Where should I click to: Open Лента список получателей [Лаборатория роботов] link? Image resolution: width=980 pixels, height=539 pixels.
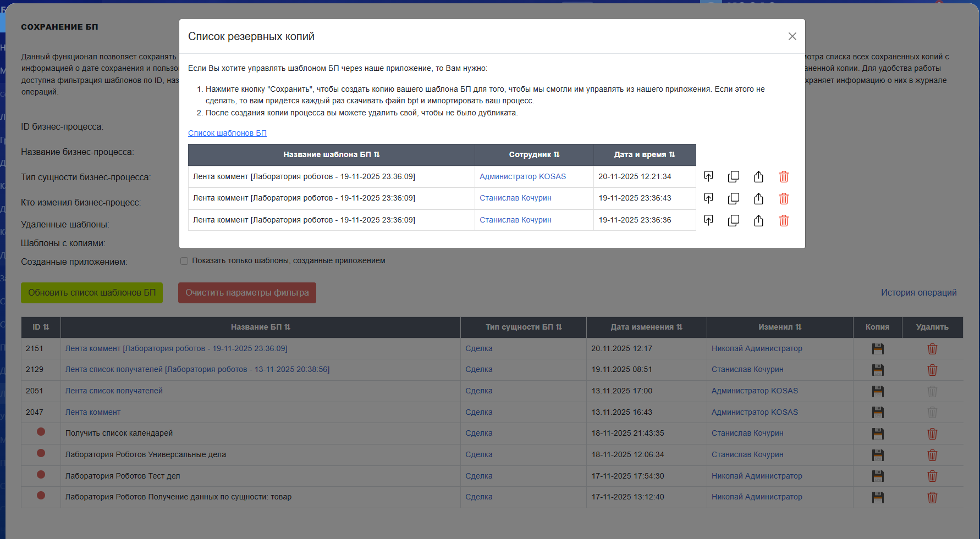197,369
